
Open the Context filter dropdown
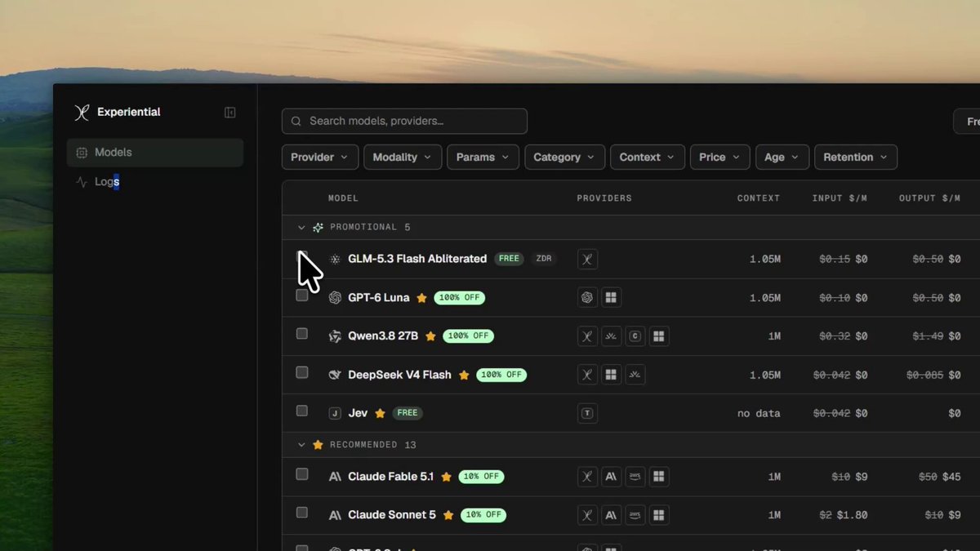coord(647,158)
